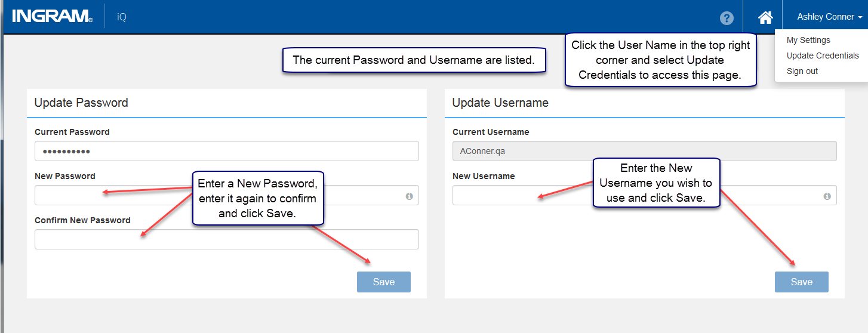The image size is (868, 333).
Task: Click the caret arrow next to Ashley Conner
Action: pos(860,17)
